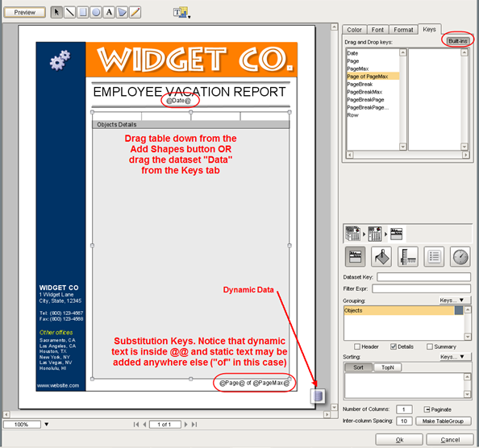Screen dimensions: 479x448
Task: Enable the Header checkbox
Action: (357, 346)
